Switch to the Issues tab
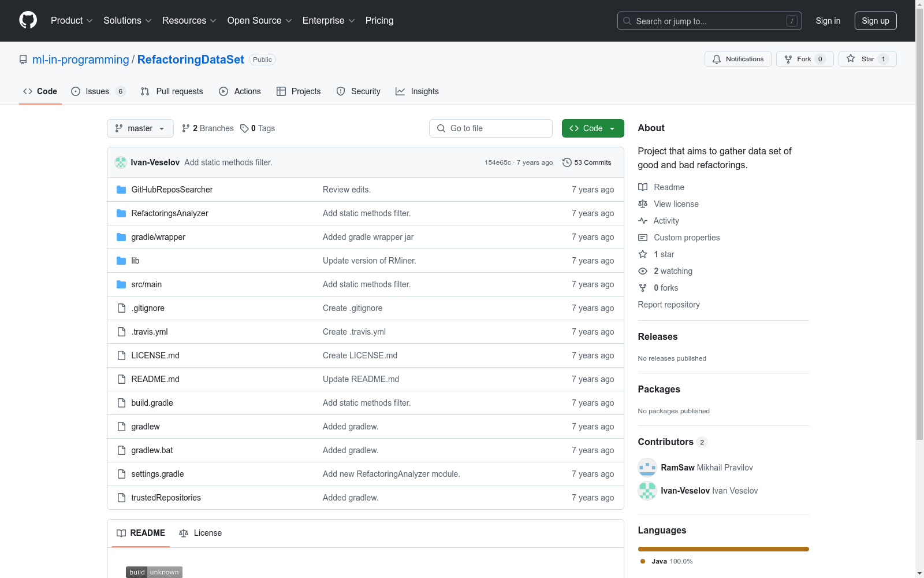The width and height of the screenshot is (924, 578). [x=98, y=91]
